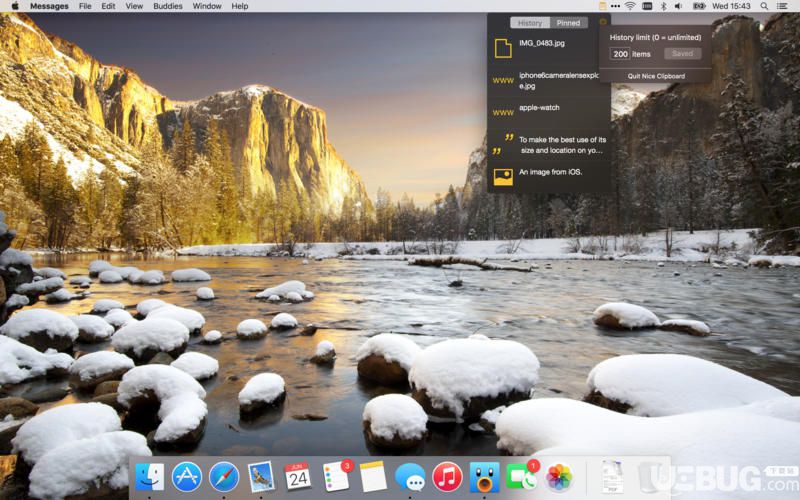
Task: Select the image icon for 'An image from iOS'
Action: coord(503,177)
